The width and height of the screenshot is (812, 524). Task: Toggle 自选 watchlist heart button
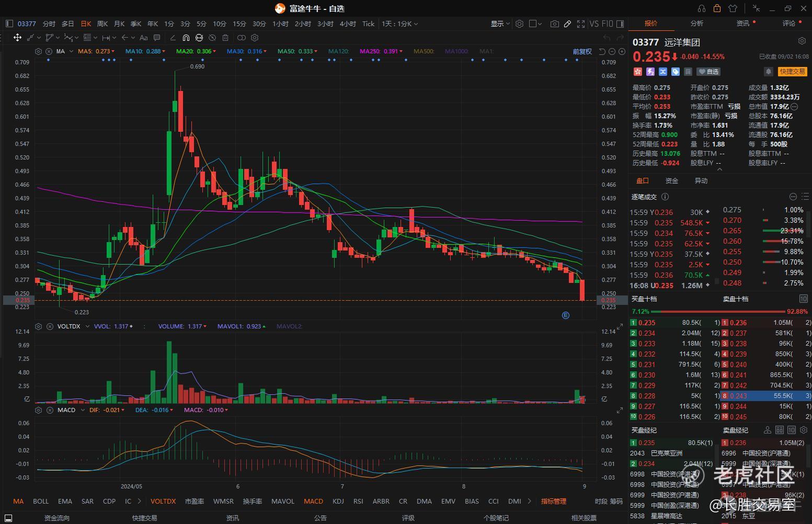[x=709, y=72]
